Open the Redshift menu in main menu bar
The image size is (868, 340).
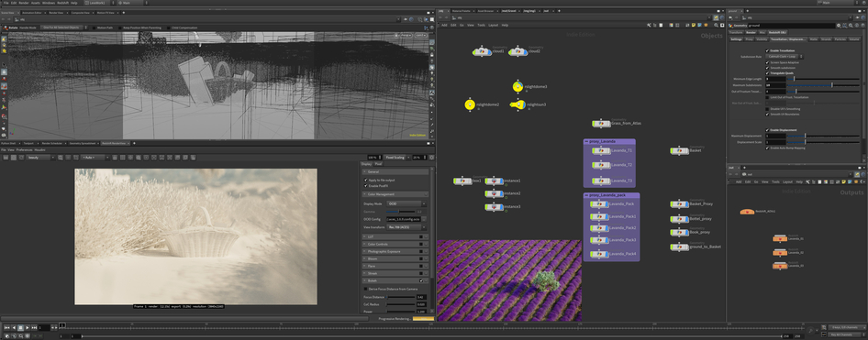click(x=62, y=3)
